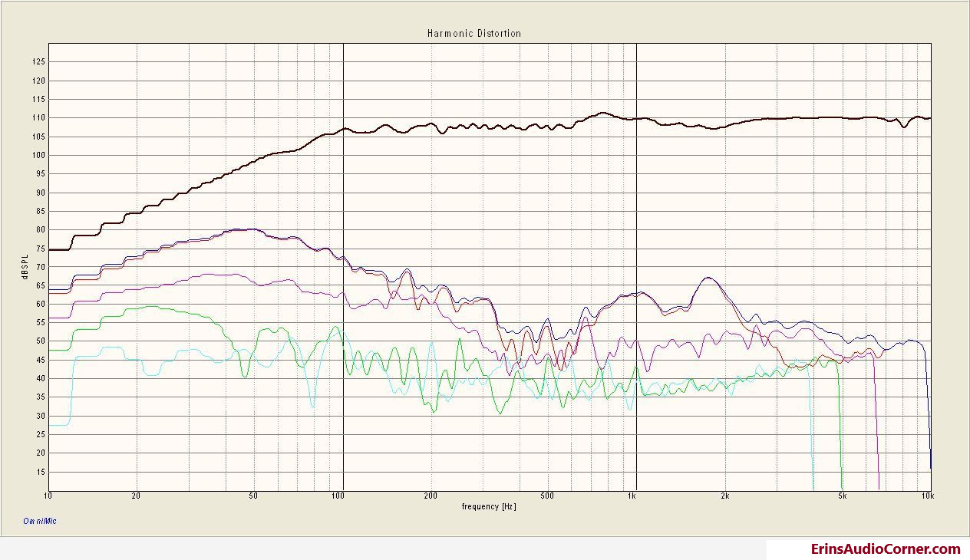
Task: Click the 10k label on frequency axis
Action: pos(927,496)
